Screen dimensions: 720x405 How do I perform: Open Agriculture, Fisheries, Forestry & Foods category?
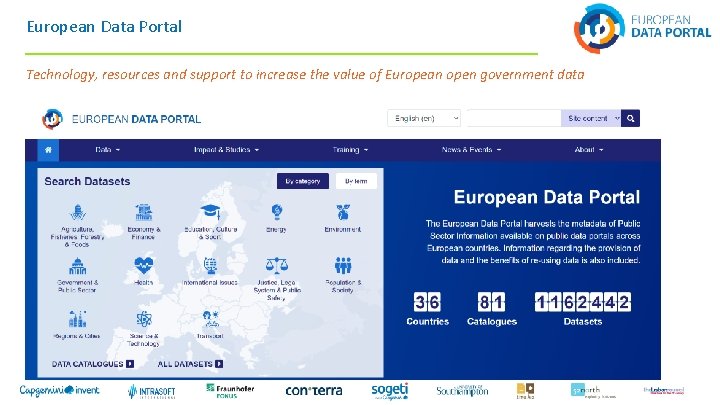[78, 226]
